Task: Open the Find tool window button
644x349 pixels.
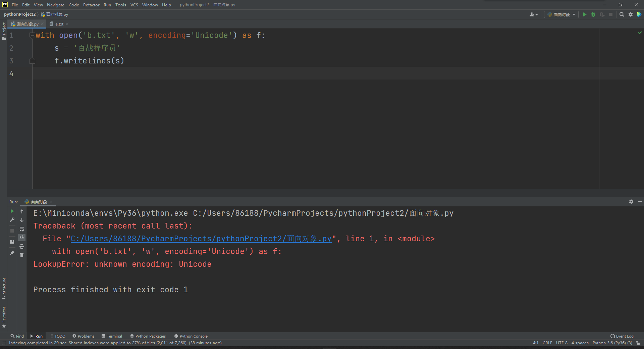Action: (17, 336)
